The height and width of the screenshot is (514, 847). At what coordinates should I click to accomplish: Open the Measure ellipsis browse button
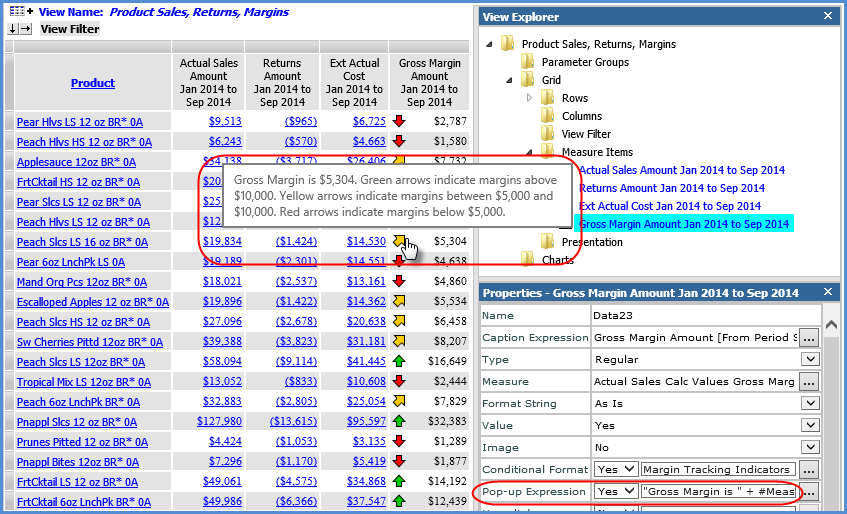click(809, 381)
